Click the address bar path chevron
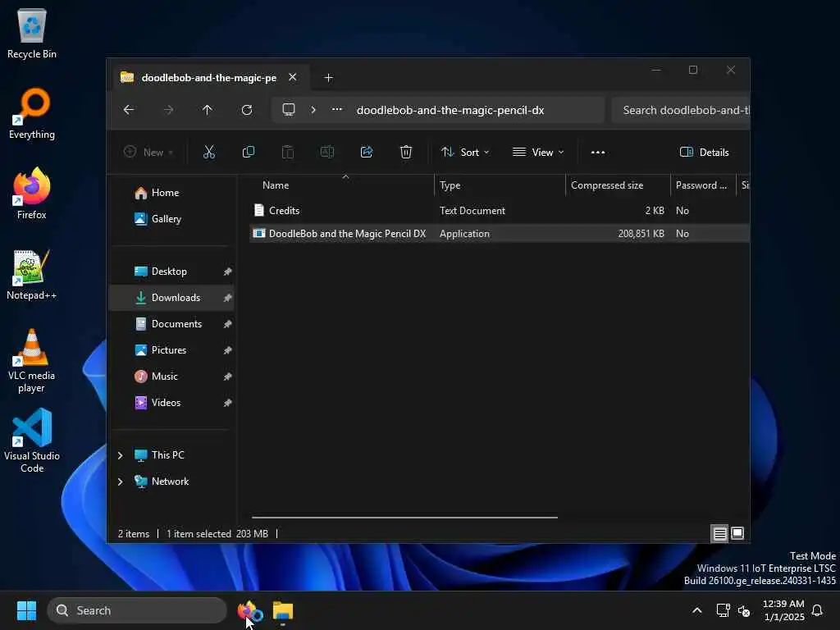 click(313, 110)
